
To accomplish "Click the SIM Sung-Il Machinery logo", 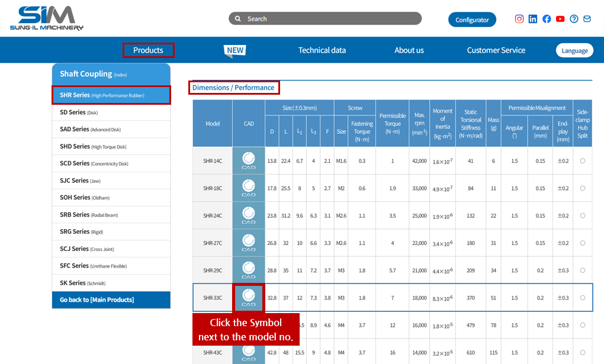I will 47,18.
